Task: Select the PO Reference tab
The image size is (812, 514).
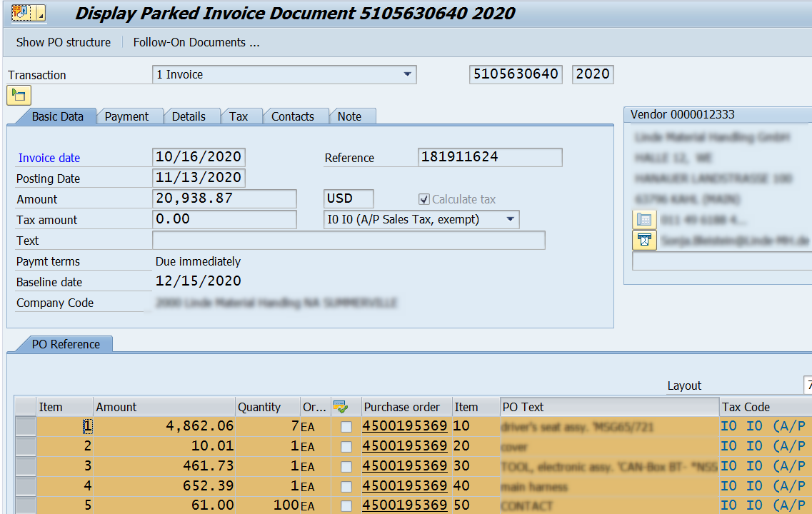Action: coord(66,344)
